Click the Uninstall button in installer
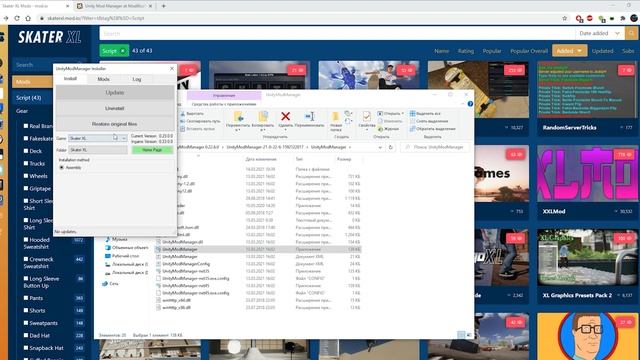 (115, 109)
